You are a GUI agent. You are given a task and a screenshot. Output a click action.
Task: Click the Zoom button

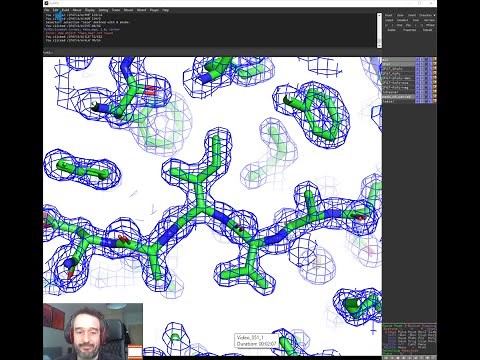[400, 15]
